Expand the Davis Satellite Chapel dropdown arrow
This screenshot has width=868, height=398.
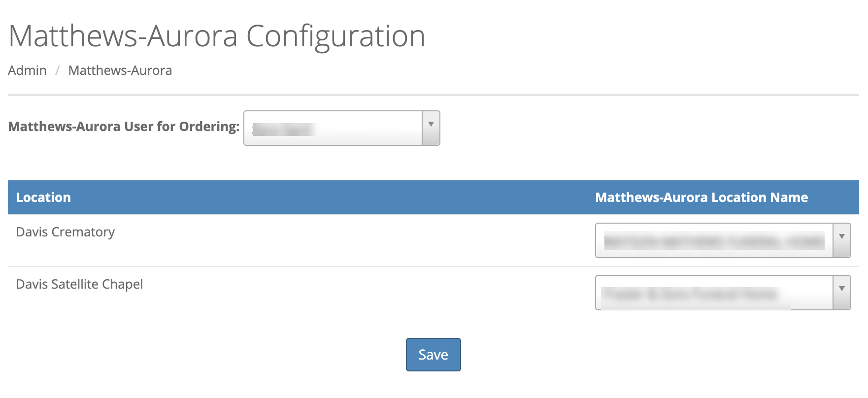click(841, 293)
